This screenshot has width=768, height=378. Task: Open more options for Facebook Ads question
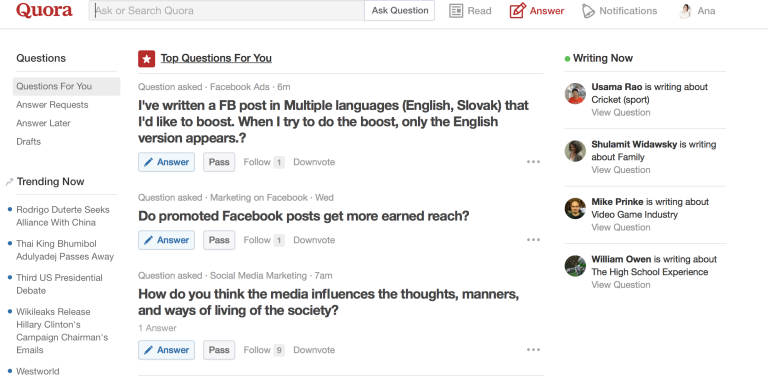[533, 162]
